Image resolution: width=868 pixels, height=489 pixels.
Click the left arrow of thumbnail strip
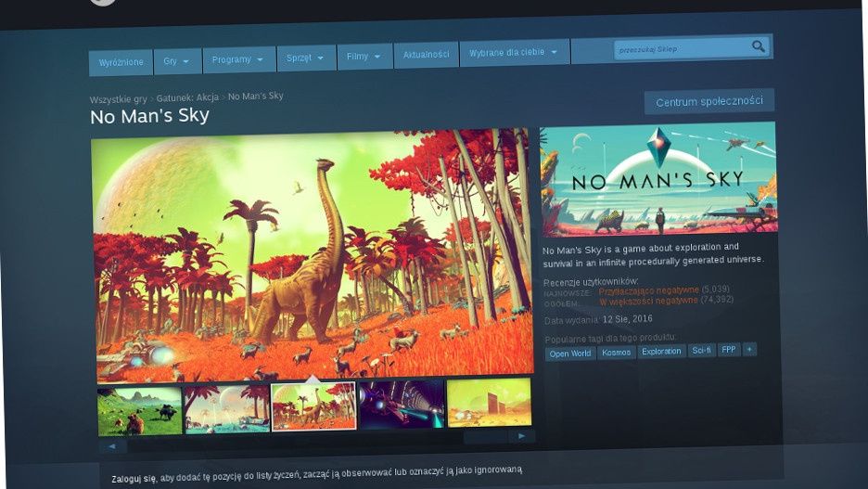point(112,445)
